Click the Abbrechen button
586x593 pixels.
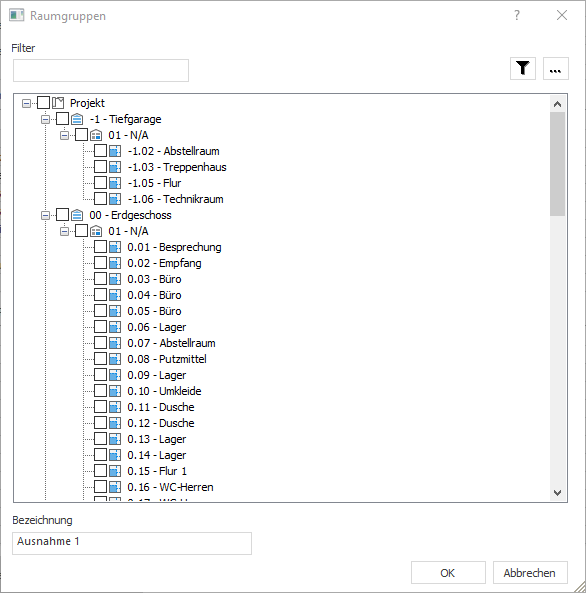click(530, 573)
